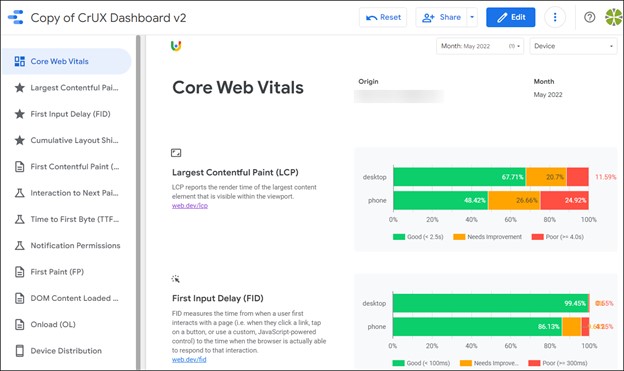Open the web.dev/fid link
The image size is (624, 371).
189,359
